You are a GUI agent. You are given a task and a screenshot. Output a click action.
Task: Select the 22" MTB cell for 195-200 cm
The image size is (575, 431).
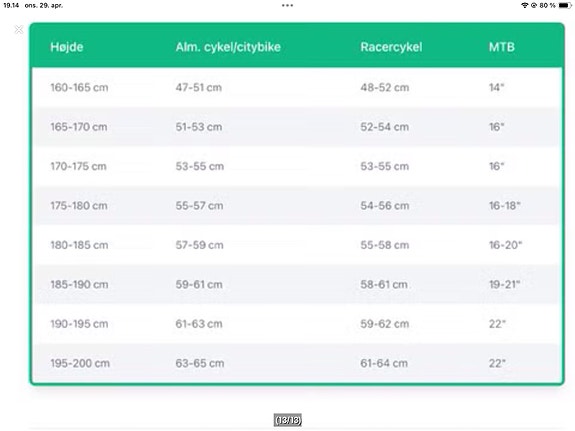497,364
